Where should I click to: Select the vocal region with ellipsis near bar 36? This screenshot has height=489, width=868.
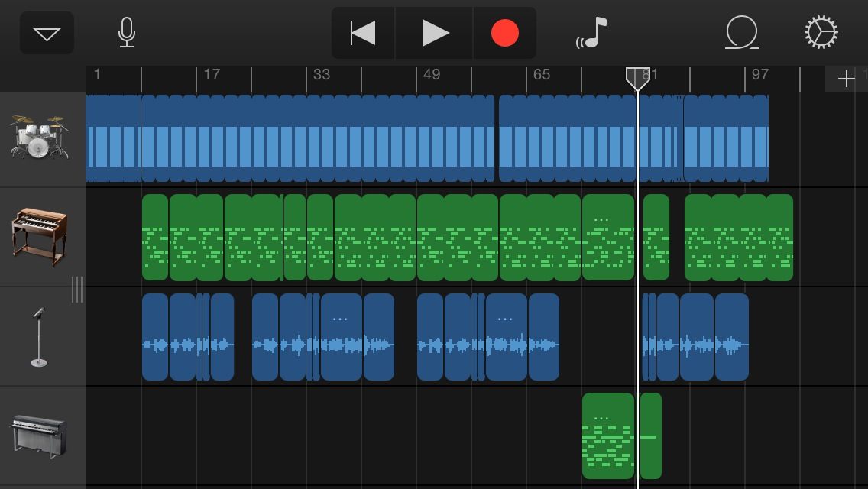coord(341,337)
